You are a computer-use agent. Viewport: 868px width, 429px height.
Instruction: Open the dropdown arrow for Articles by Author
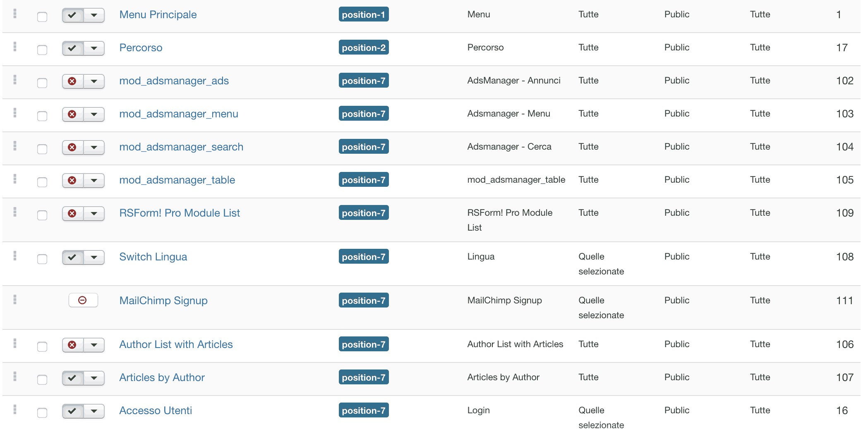click(94, 378)
